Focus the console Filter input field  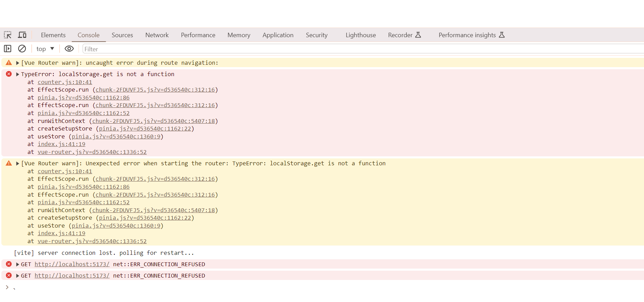(x=363, y=49)
